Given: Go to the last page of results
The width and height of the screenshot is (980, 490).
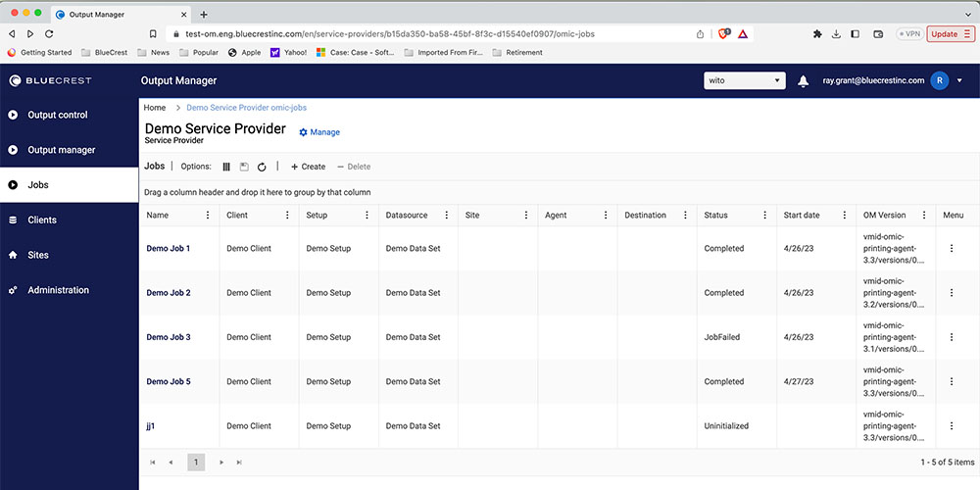Looking at the screenshot, I should coord(239,463).
